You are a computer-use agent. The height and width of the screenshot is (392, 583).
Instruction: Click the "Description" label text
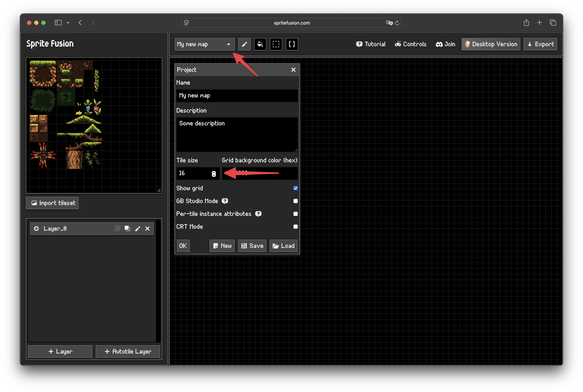coord(191,110)
